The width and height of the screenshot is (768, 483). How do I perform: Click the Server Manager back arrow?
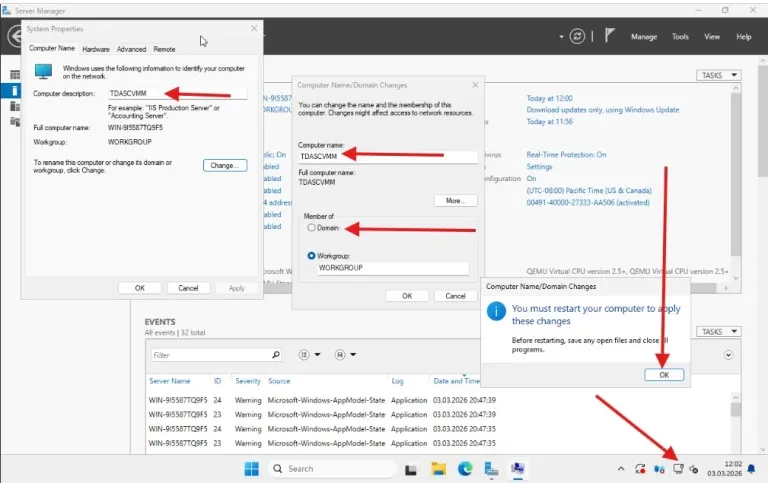pos(15,36)
